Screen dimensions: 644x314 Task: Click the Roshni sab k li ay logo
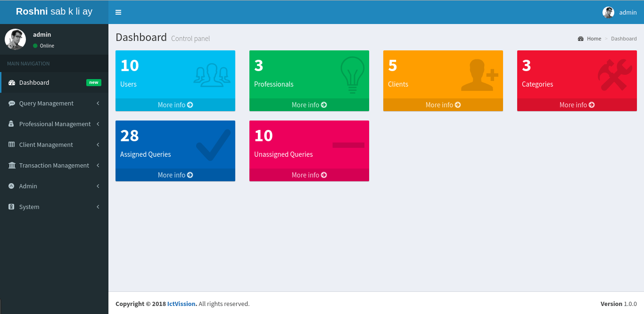point(54,12)
